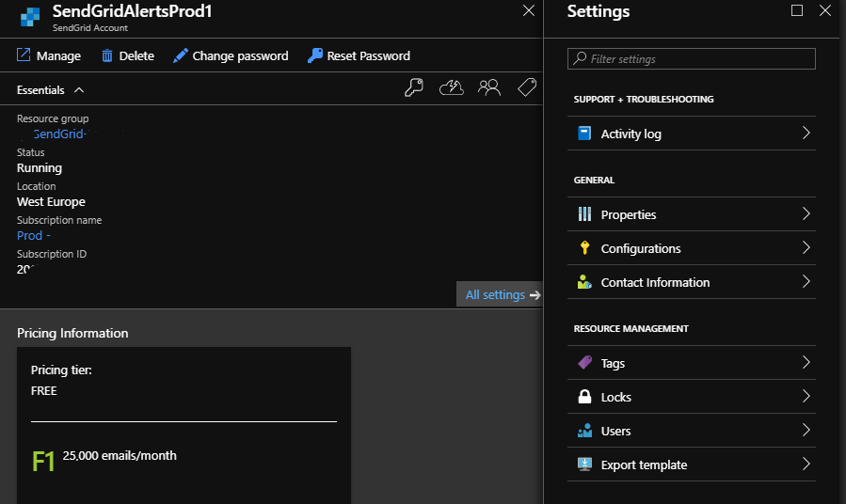Click the F1 pricing plan label
This screenshot has width=846, height=504.
(x=43, y=462)
